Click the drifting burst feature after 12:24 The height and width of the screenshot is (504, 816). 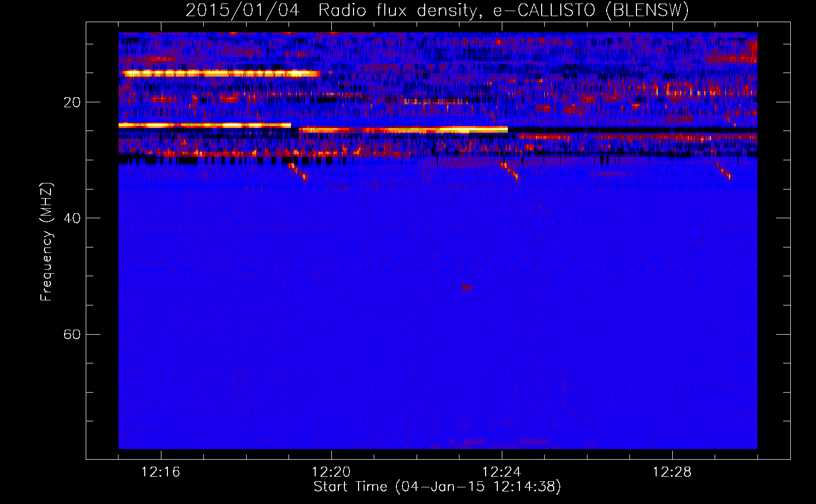click(x=510, y=170)
